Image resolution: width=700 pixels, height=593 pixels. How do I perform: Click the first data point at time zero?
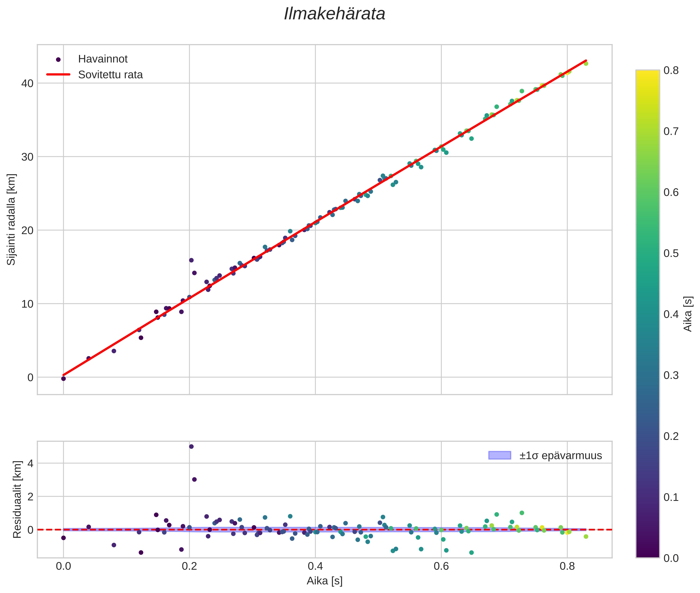click(x=63, y=379)
